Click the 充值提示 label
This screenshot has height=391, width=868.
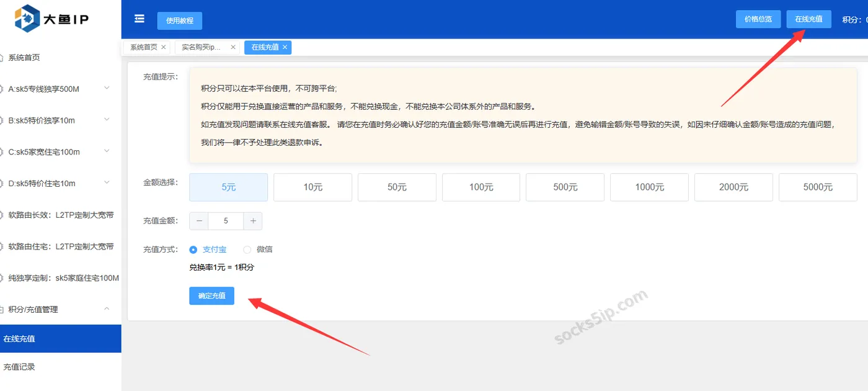161,77
